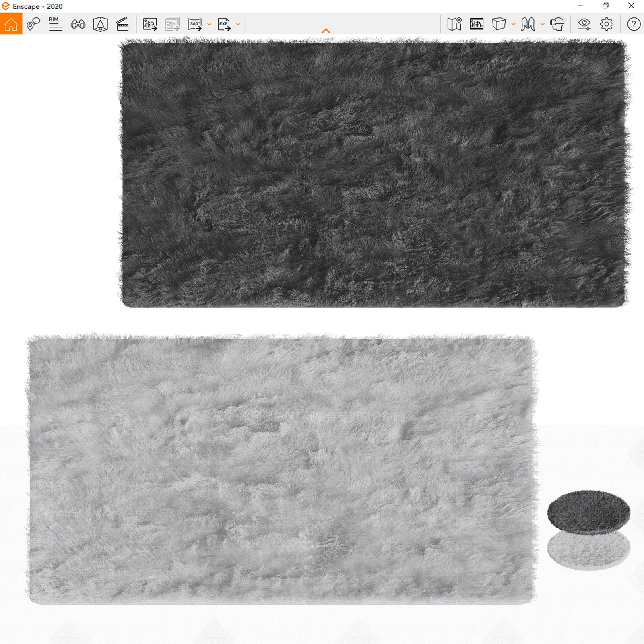Switch the walk/fly navigation mode
The image size is (644, 644).
click(x=528, y=24)
